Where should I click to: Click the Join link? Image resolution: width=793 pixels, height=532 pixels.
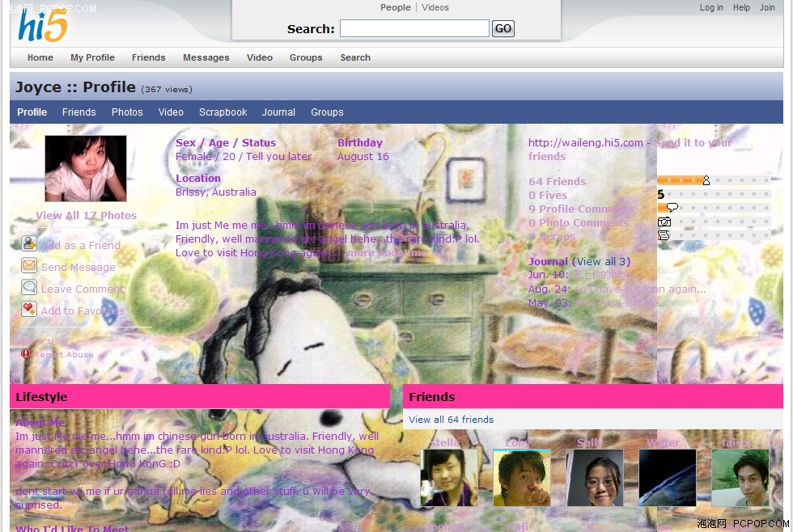pos(767,7)
